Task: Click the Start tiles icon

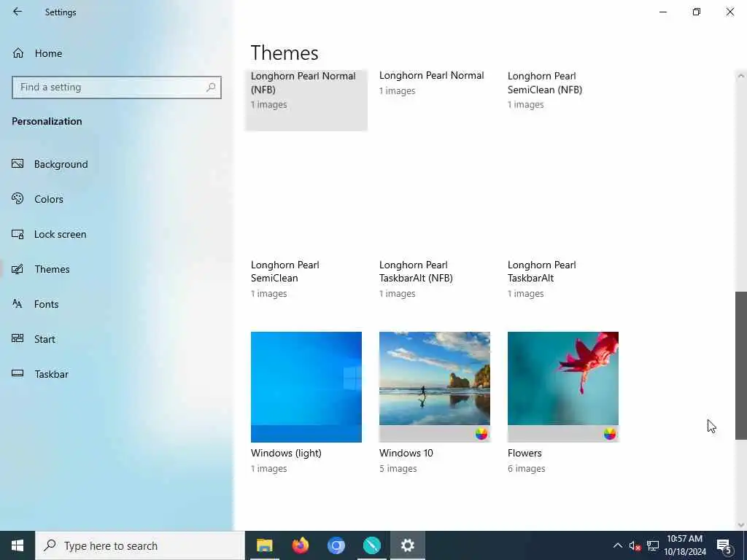Action: (x=18, y=338)
